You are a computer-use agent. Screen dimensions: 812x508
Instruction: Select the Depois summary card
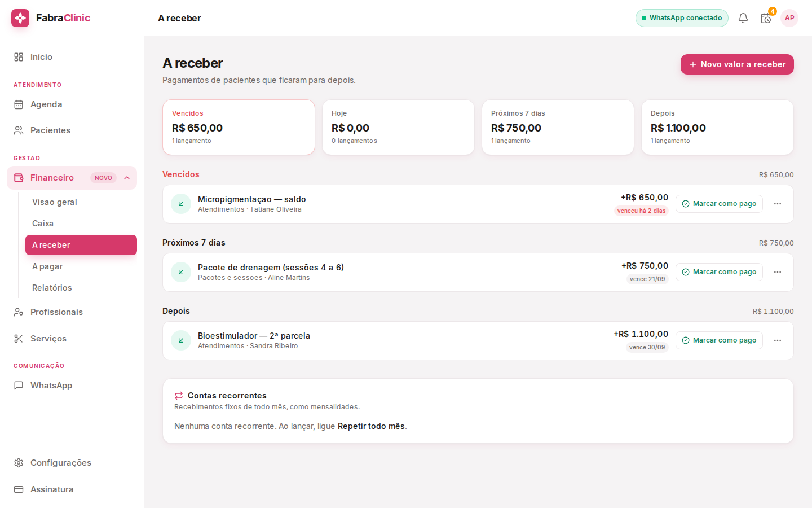(717, 128)
